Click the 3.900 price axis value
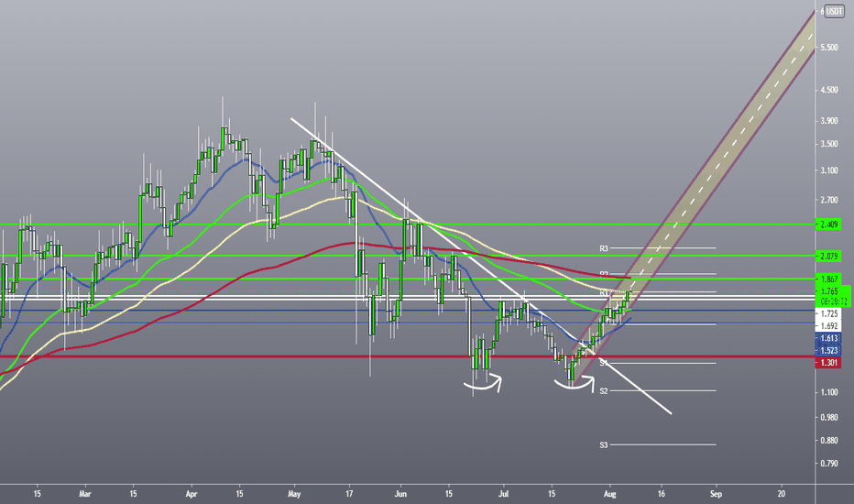 (829, 121)
